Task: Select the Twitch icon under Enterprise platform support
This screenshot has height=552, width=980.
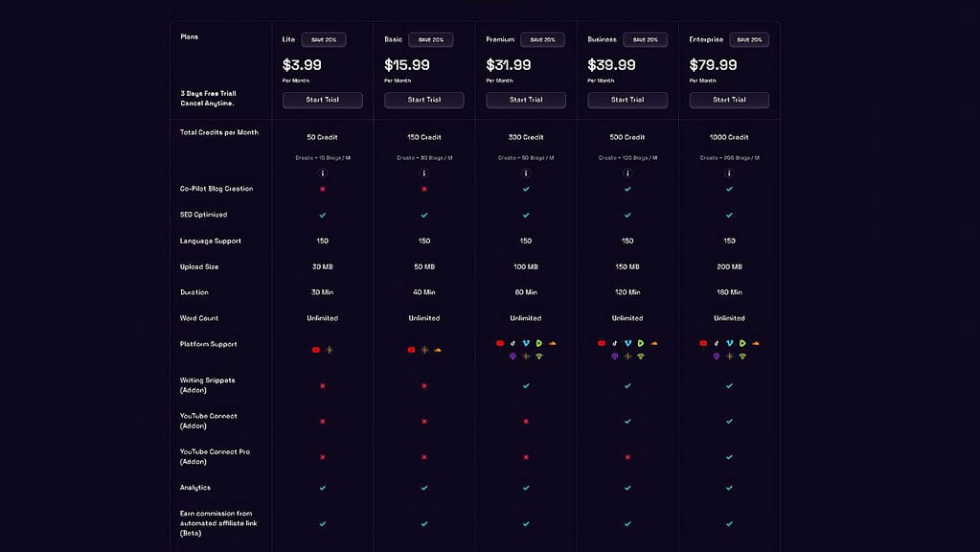Action: coord(716,356)
